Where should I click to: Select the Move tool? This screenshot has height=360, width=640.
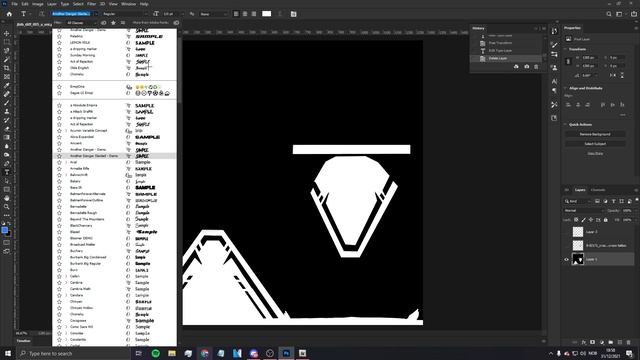tap(7, 33)
